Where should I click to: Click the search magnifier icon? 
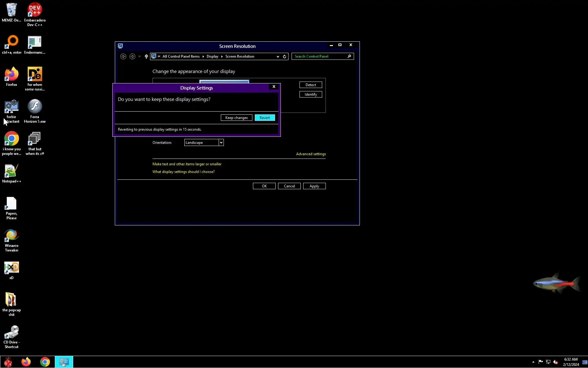click(349, 56)
